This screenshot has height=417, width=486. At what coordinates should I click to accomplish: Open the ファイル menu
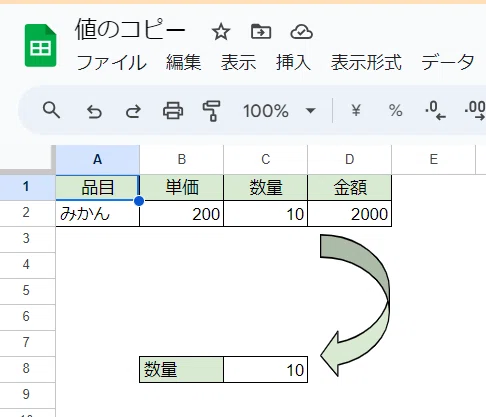(111, 63)
